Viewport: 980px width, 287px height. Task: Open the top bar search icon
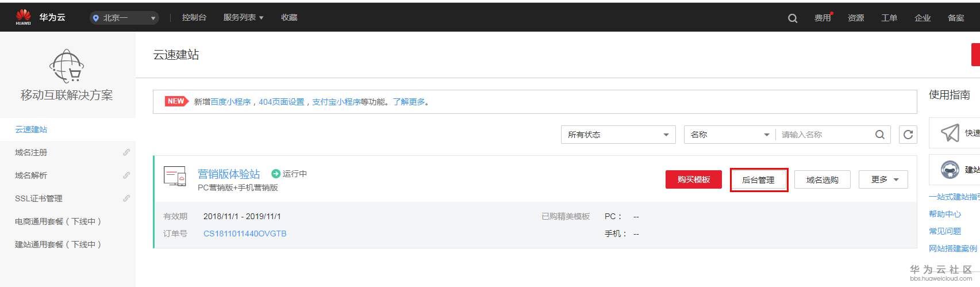793,18
